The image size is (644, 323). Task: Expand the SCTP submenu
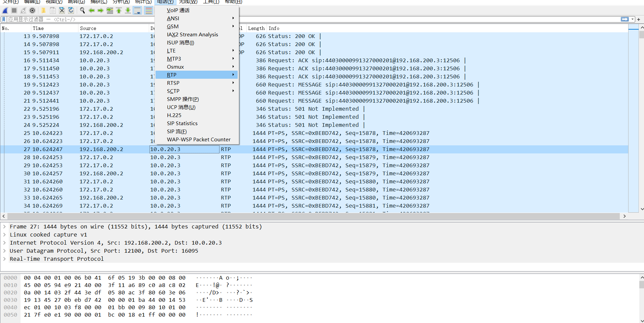point(197,91)
